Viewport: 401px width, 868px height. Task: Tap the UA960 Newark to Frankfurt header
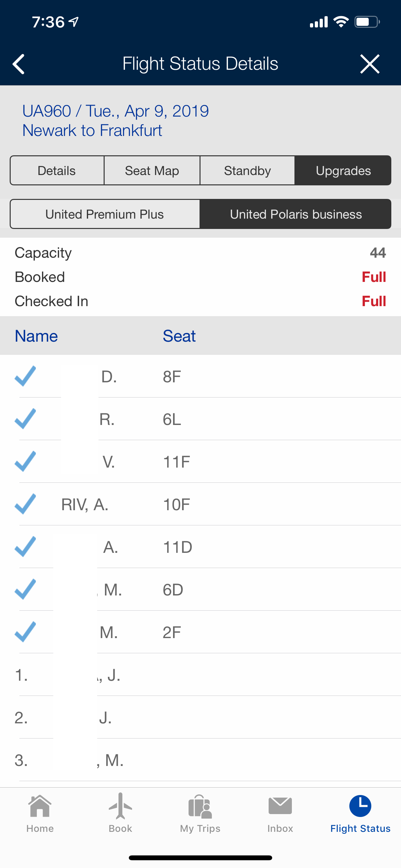coord(116,121)
